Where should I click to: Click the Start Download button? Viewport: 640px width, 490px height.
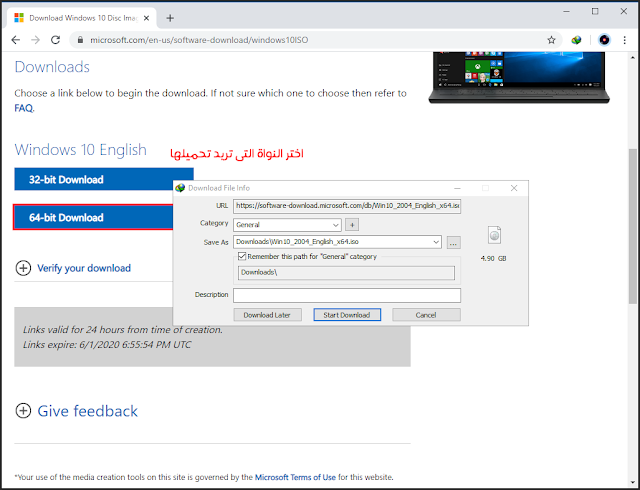click(347, 315)
